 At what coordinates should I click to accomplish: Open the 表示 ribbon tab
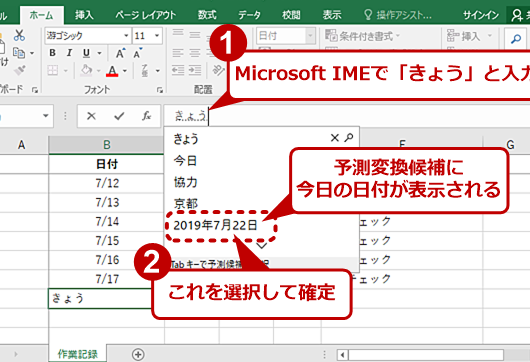click(332, 15)
